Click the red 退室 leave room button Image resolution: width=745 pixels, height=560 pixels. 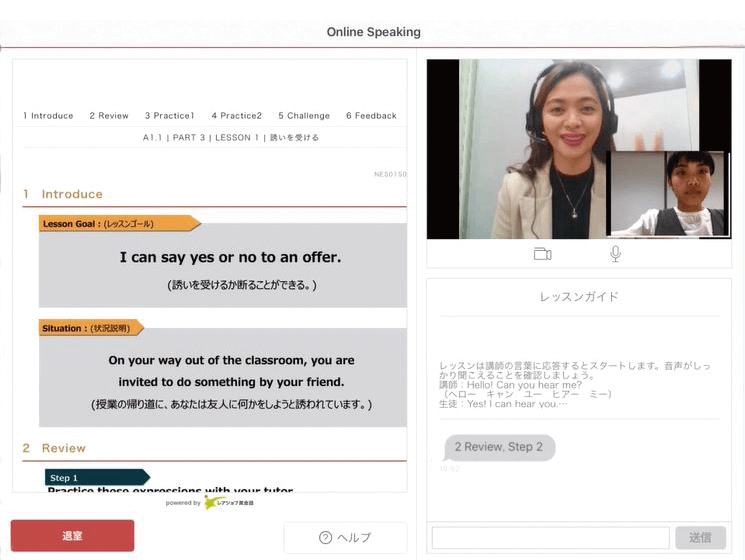[x=72, y=536]
